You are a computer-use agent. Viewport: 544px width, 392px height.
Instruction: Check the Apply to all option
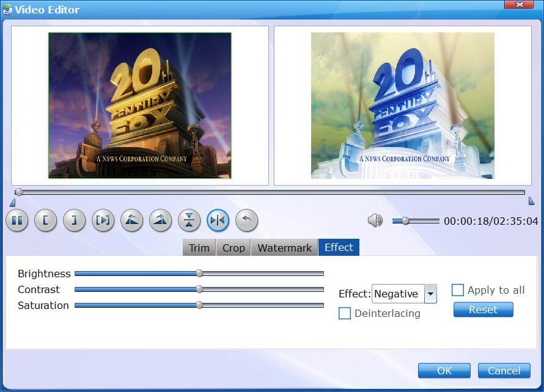coord(458,290)
